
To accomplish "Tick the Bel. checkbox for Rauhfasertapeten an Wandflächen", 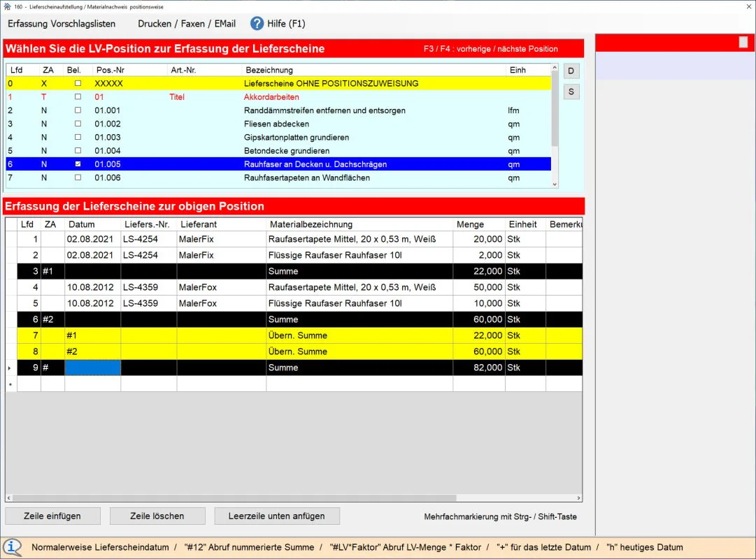I will [x=78, y=177].
